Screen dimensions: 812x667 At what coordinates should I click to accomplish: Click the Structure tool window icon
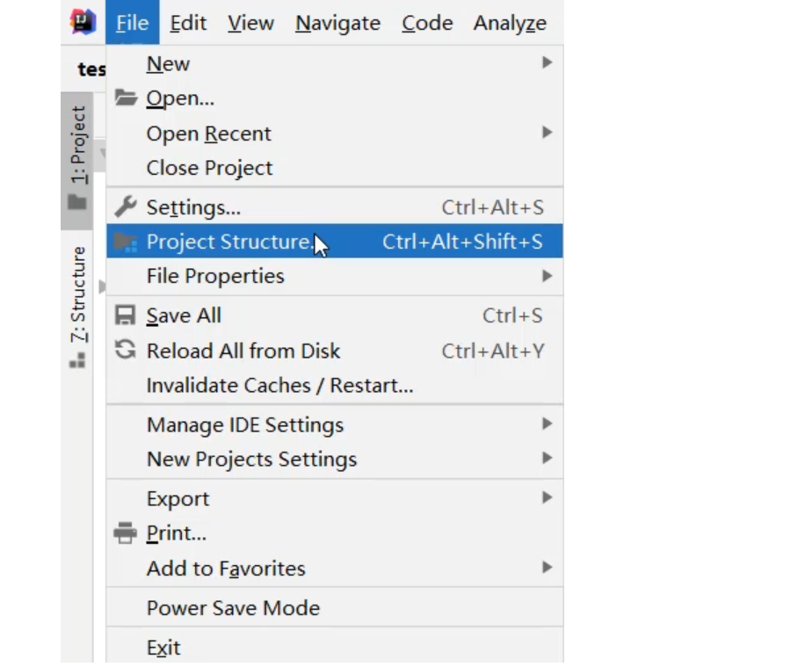click(x=78, y=360)
